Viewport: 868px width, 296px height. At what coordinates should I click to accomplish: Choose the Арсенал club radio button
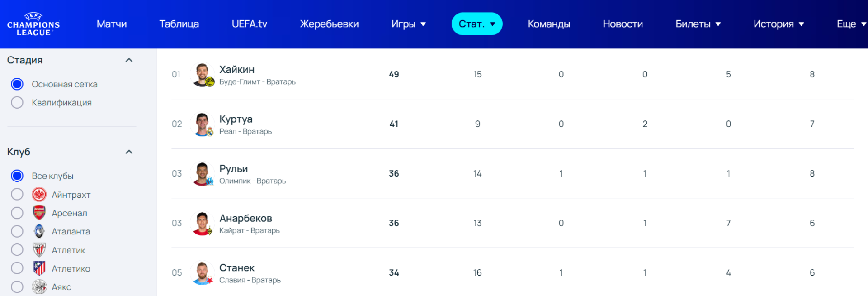coord(17,213)
